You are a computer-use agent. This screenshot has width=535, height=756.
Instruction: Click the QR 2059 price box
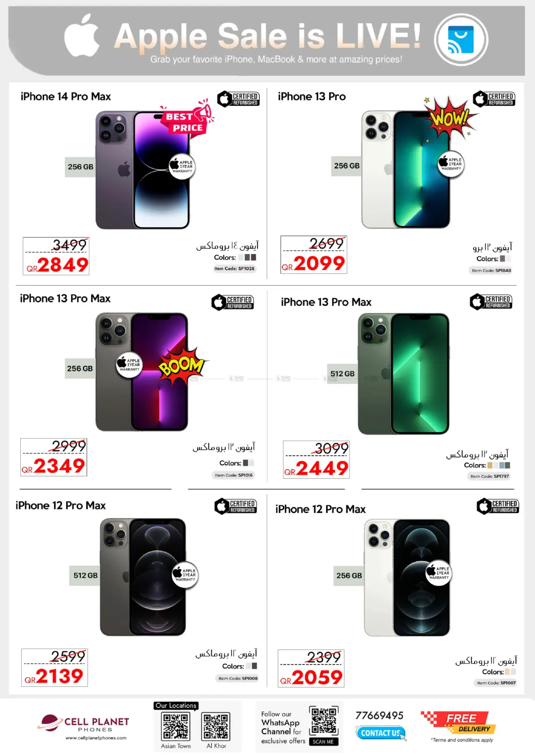click(x=311, y=668)
